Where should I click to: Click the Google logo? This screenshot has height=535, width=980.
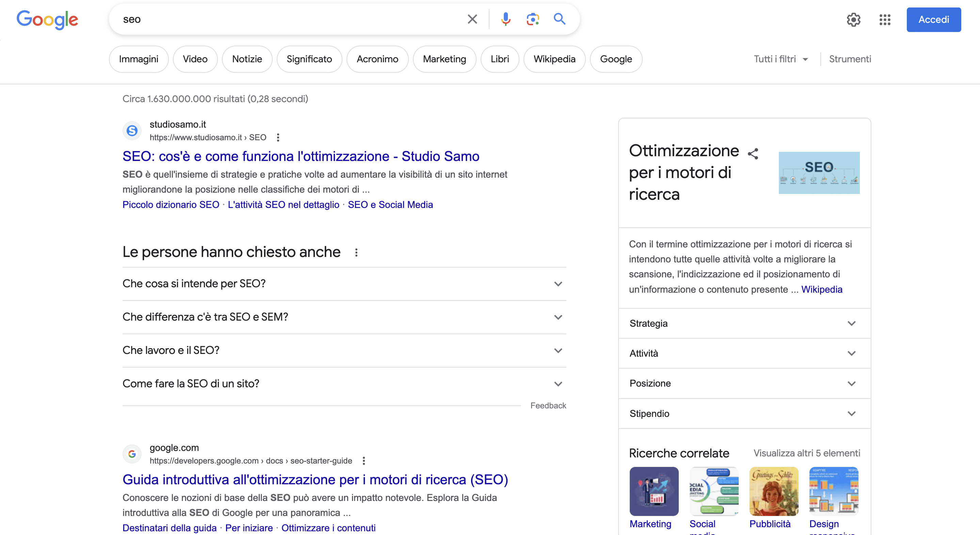coord(47,19)
